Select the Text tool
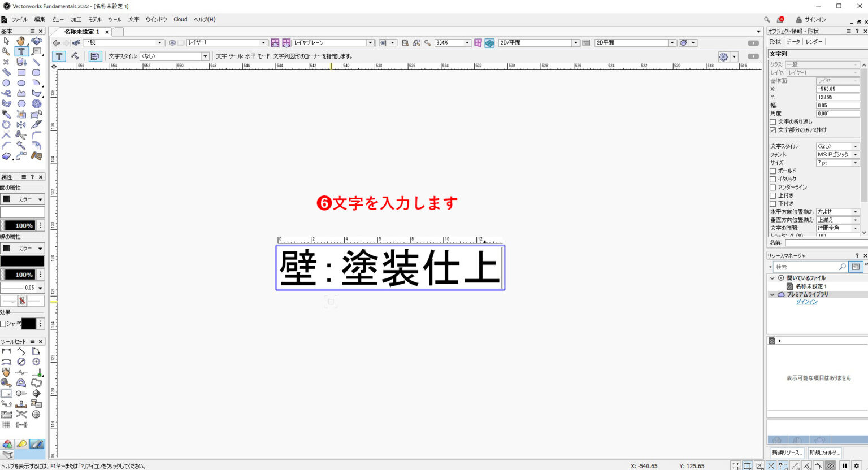 21,51
